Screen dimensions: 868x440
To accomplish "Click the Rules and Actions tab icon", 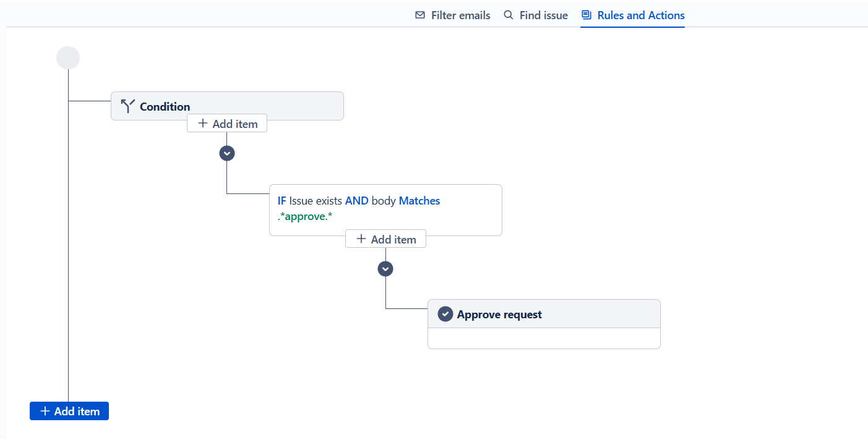I will pyautogui.click(x=587, y=15).
